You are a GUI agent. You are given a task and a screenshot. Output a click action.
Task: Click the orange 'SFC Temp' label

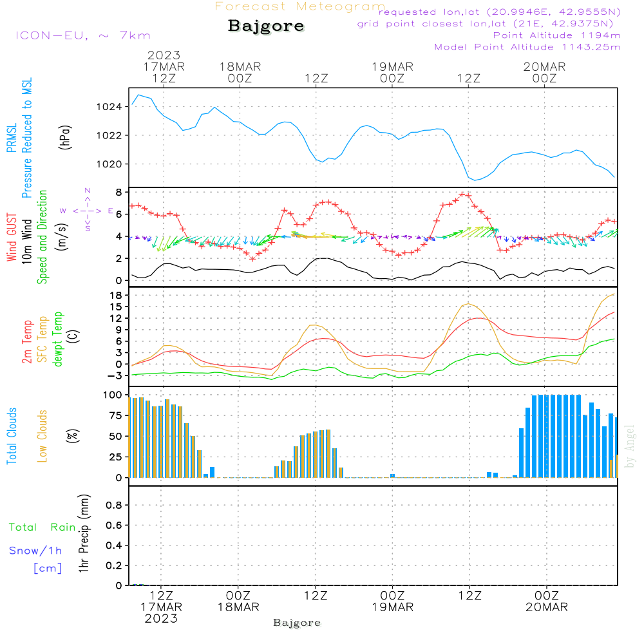coord(42,339)
